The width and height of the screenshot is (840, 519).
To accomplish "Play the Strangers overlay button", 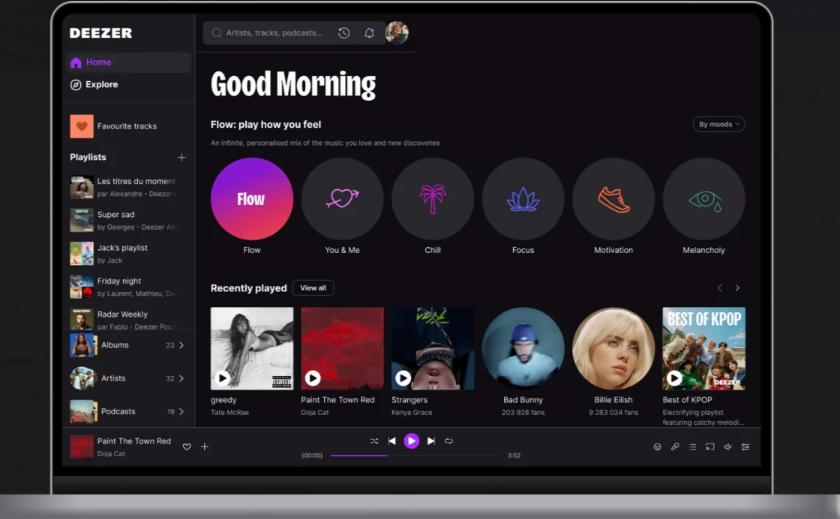I will point(403,379).
